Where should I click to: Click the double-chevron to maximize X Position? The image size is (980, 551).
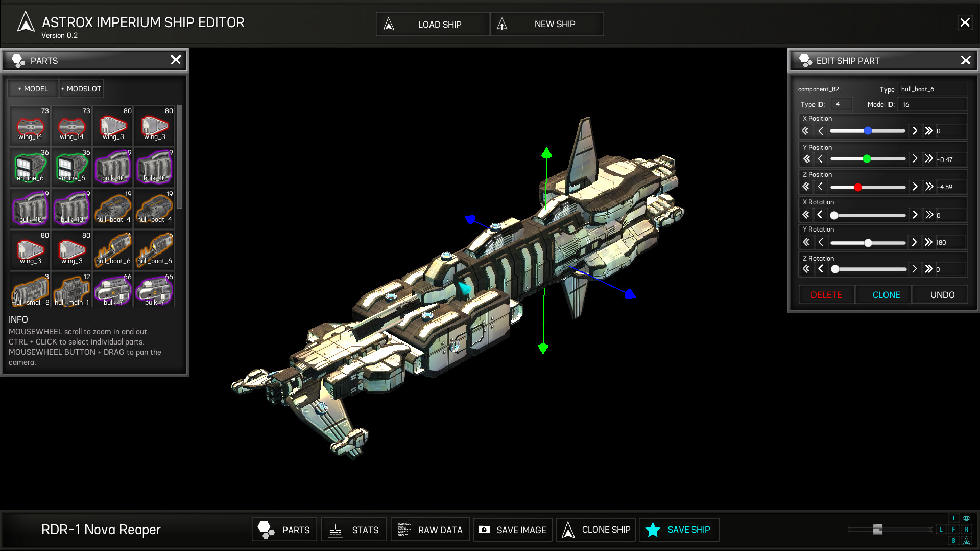point(929,131)
